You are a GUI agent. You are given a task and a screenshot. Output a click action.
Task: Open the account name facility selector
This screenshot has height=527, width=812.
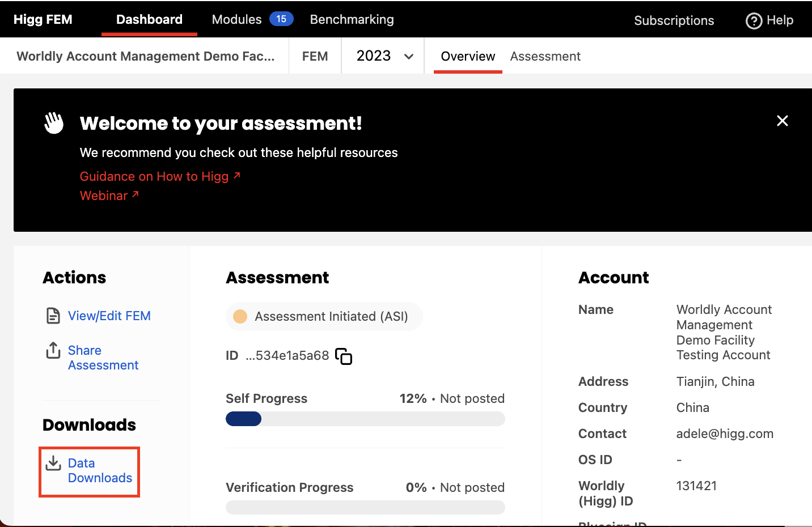(145, 56)
